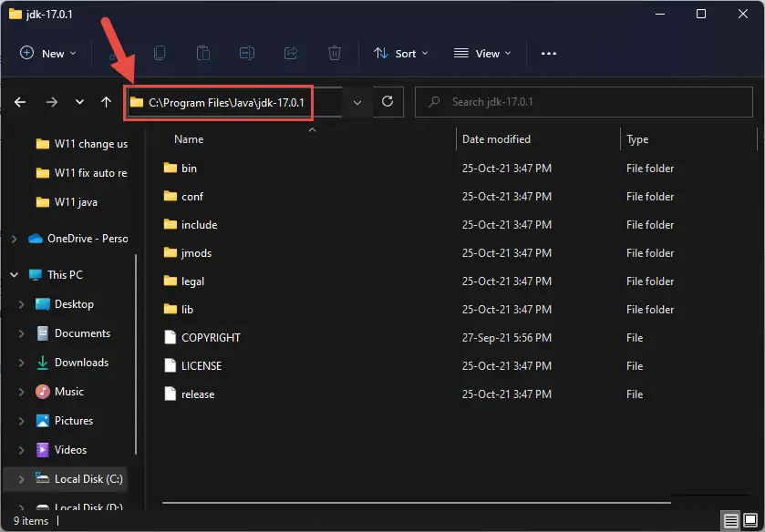Click the Paste icon in the toolbar
Screen dimensions: 765x532
point(203,53)
